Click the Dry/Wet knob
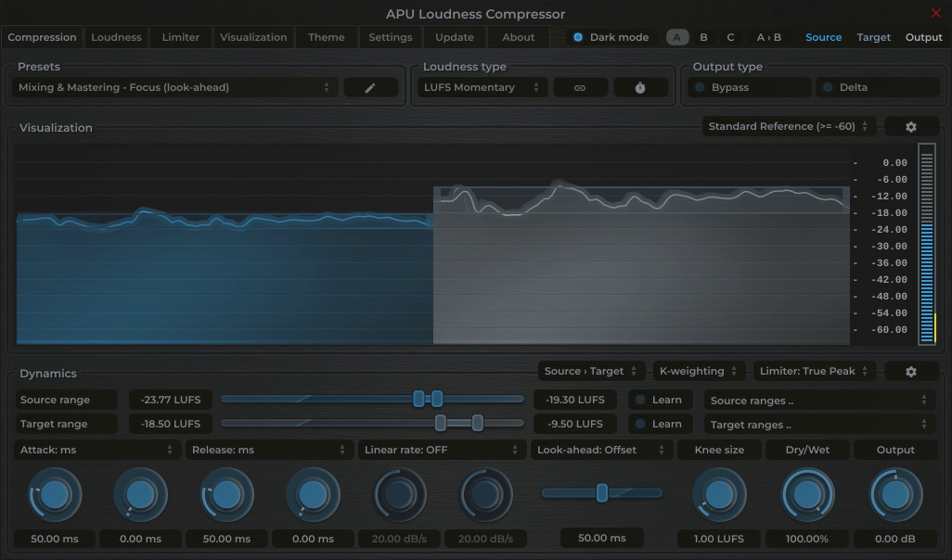This screenshot has width=952, height=560. pos(806,493)
